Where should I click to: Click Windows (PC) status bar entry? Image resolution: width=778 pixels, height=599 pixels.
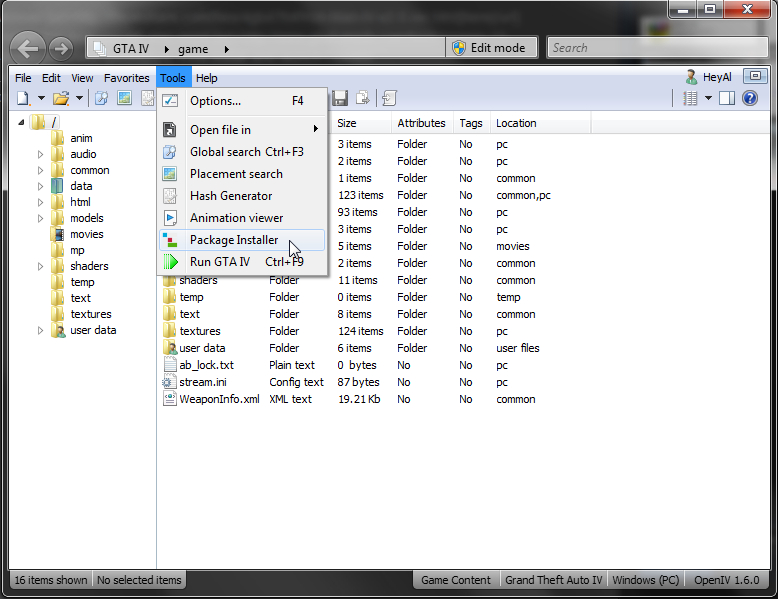pos(646,580)
